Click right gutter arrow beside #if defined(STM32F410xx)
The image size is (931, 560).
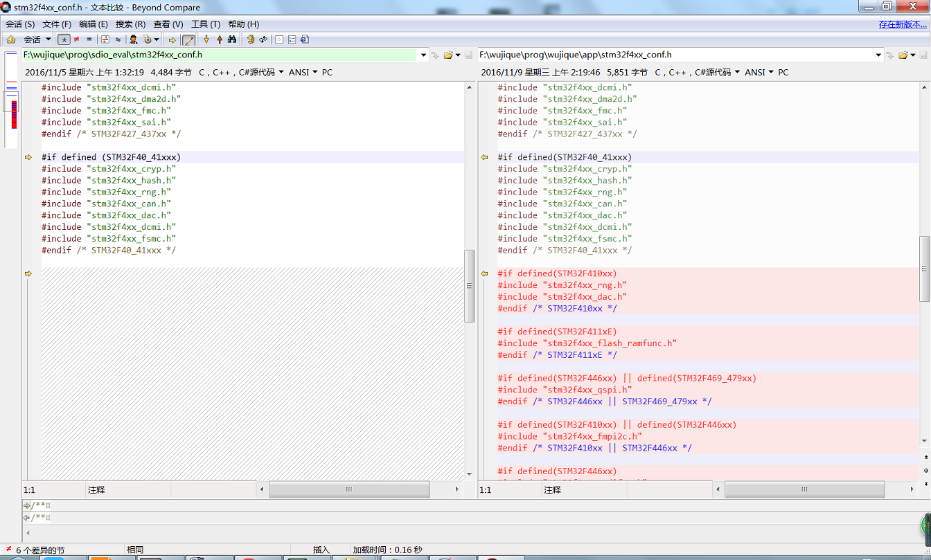click(x=485, y=273)
